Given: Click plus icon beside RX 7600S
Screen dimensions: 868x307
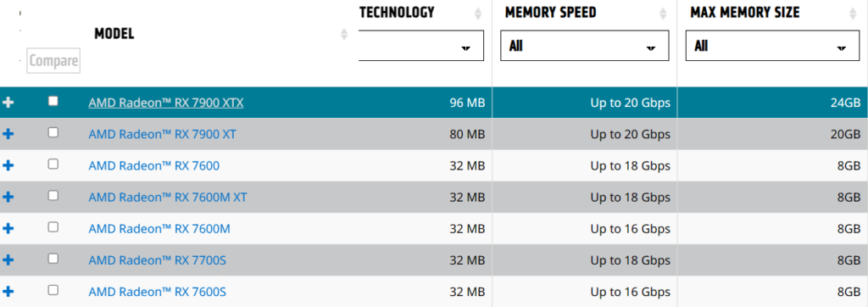Looking at the screenshot, I should [8, 292].
